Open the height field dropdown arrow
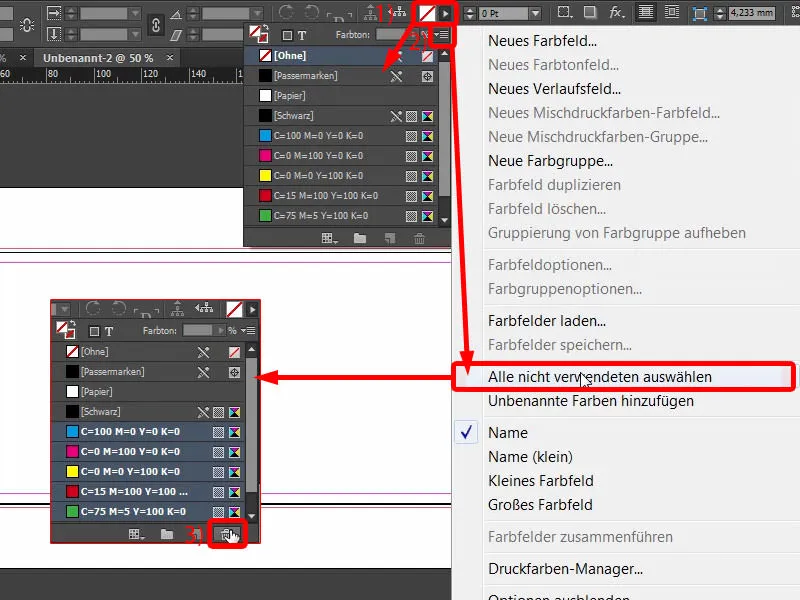 point(135,35)
